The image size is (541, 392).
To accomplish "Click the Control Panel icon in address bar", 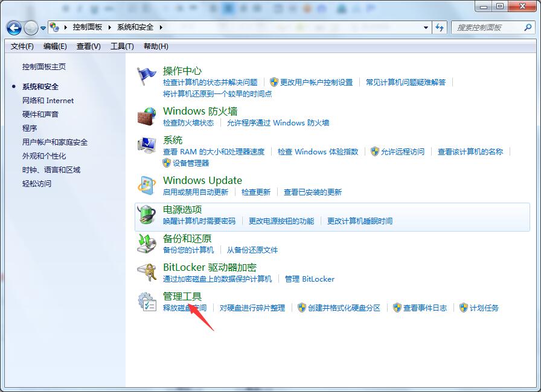I will 54,27.
